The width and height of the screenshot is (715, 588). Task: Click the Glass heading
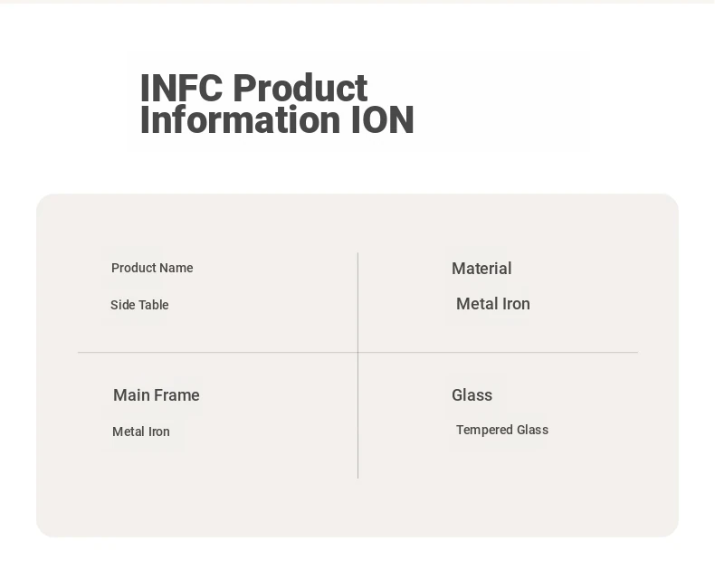(472, 395)
